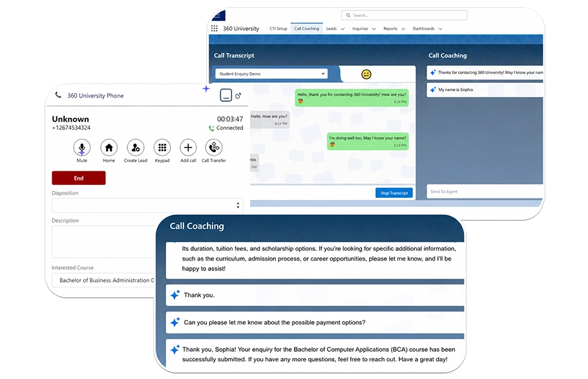This screenshot has height=379, width=588.
Task: Mute the call microphone
Action: 82,147
